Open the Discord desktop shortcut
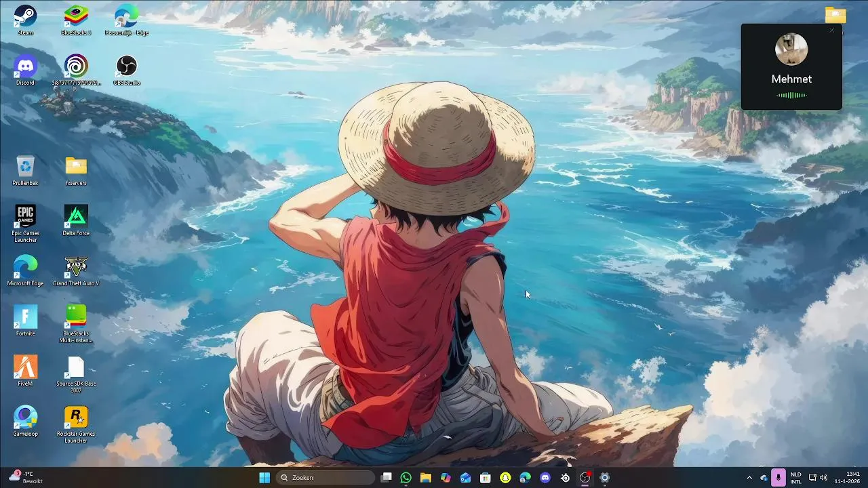 click(x=25, y=70)
